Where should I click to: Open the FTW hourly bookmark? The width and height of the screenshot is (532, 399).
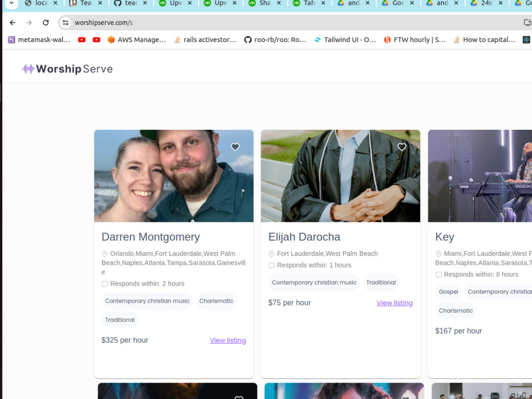414,40
